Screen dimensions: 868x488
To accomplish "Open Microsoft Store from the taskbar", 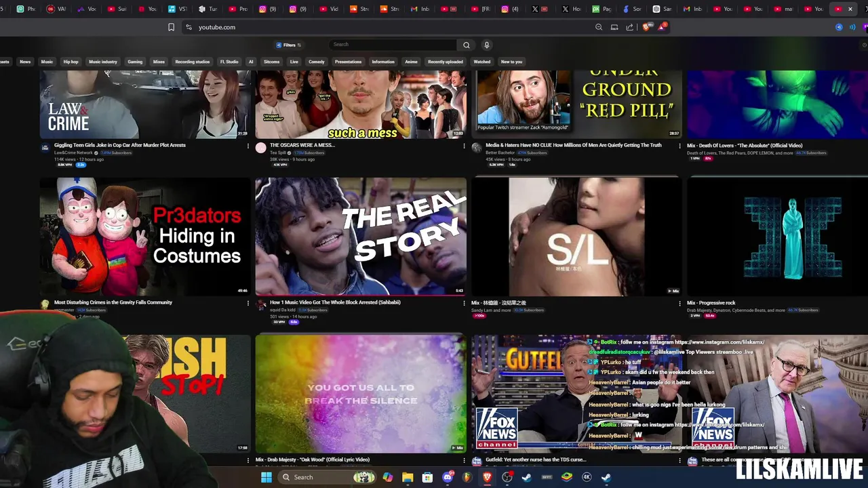I will click(x=427, y=477).
